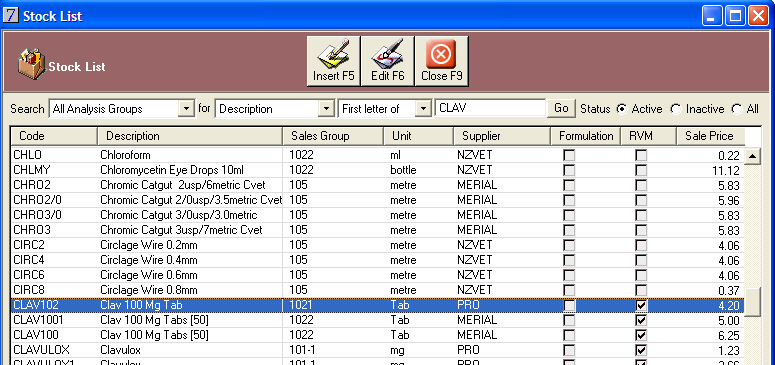Click the 101-1 sales group for CLAVULOX
This screenshot has height=365, width=775.
point(334,350)
